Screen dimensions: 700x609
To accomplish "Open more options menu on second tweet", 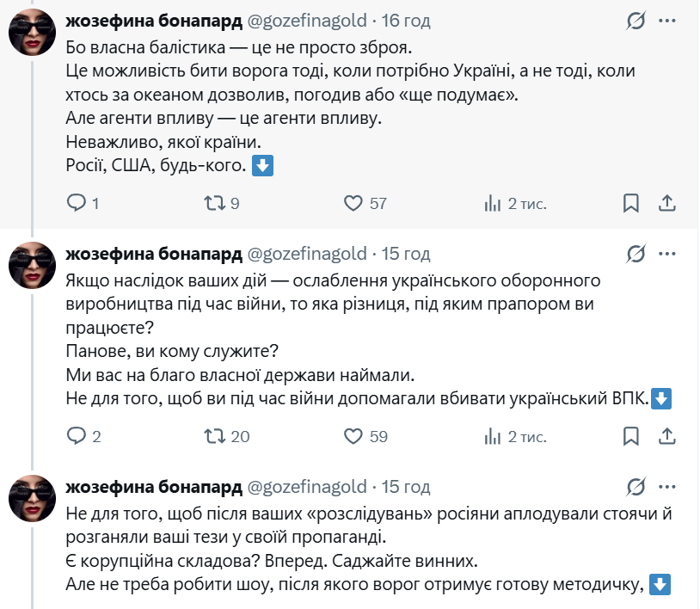I will 667,254.
